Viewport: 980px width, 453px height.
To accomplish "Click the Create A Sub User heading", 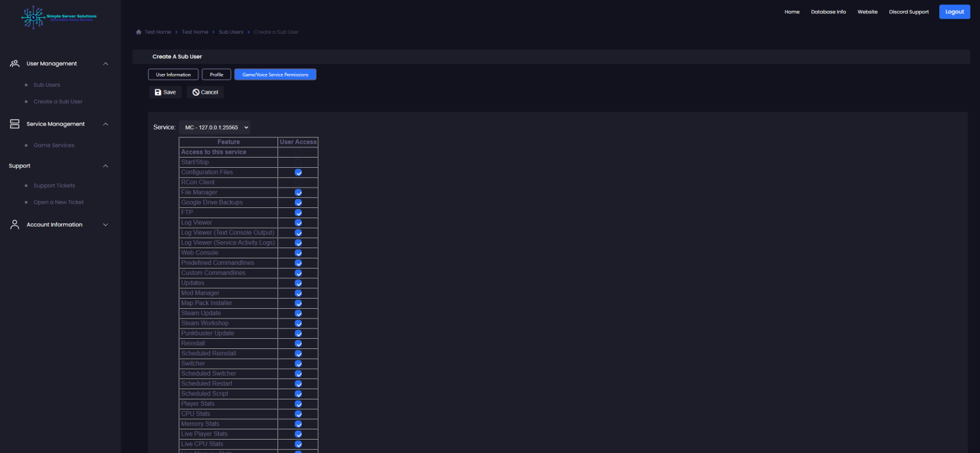I will tap(177, 57).
